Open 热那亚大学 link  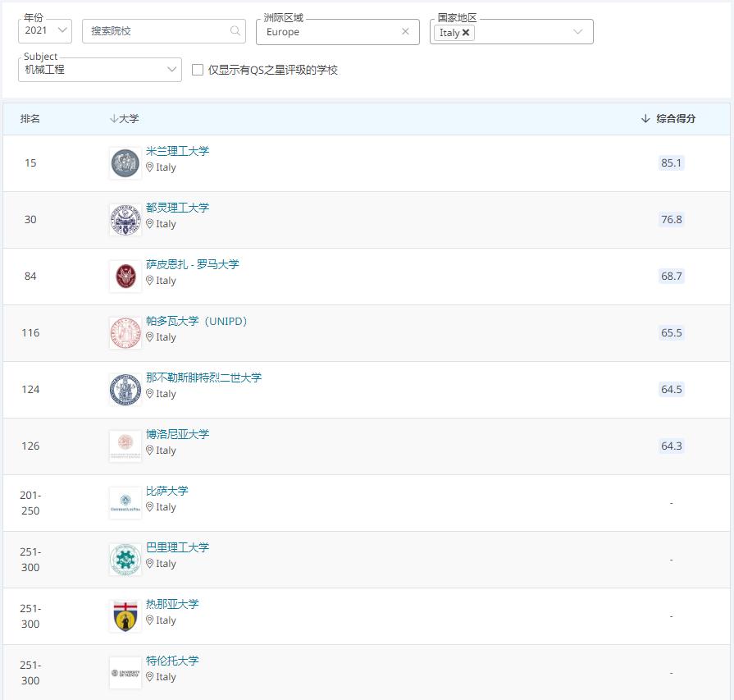point(172,604)
